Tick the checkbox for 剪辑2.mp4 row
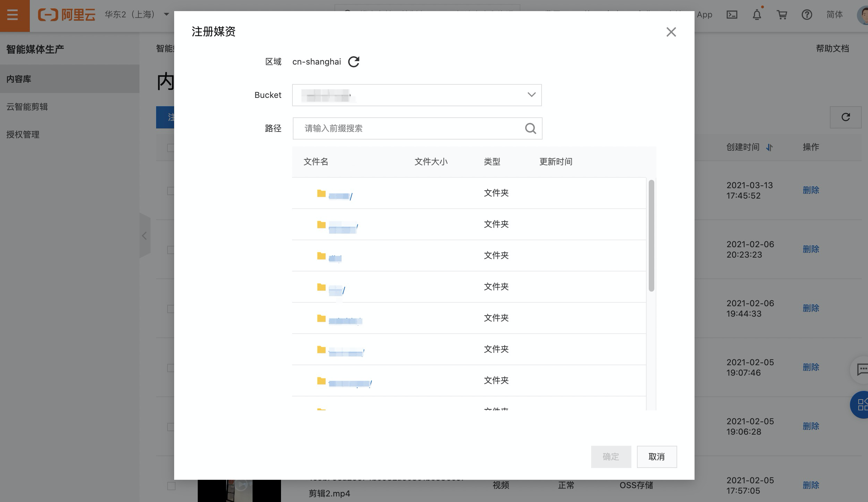This screenshot has width=868, height=502. tap(171, 486)
